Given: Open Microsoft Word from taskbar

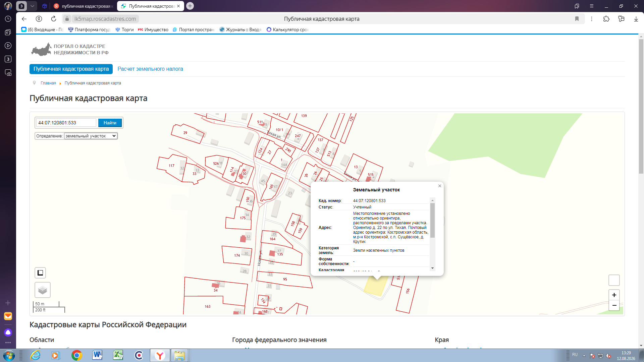Looking at the screenshot, I should click(98, 355).
